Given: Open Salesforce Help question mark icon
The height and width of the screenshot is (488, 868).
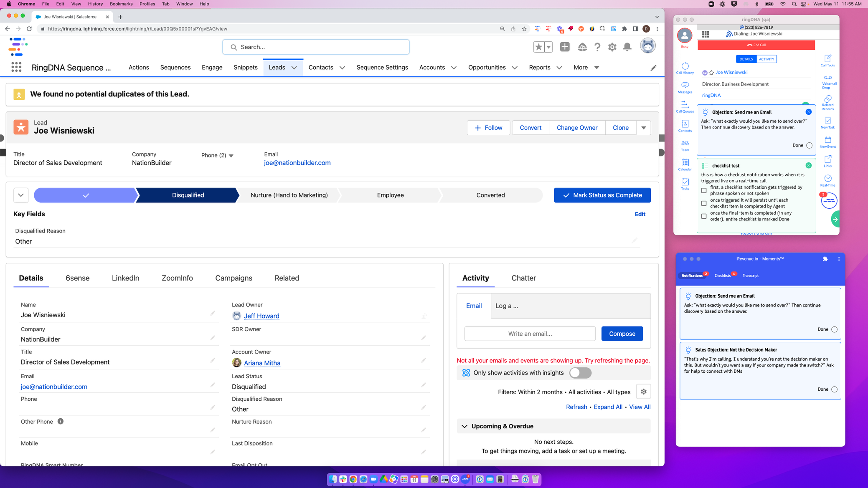Looking at the screenshot, I should (597, 47).
